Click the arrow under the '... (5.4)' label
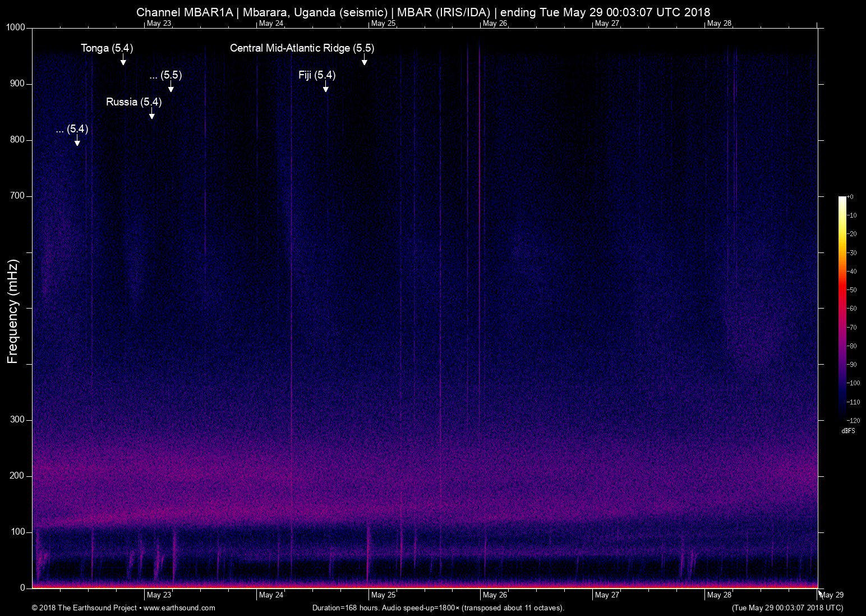This screenshot has height=616, width=866. [x=77, y=141]
